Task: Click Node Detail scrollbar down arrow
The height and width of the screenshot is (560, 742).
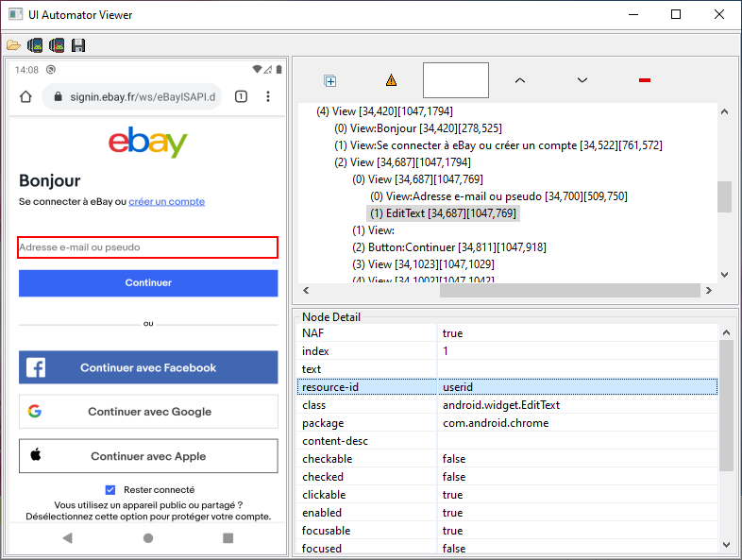Action: coord(726,545)
